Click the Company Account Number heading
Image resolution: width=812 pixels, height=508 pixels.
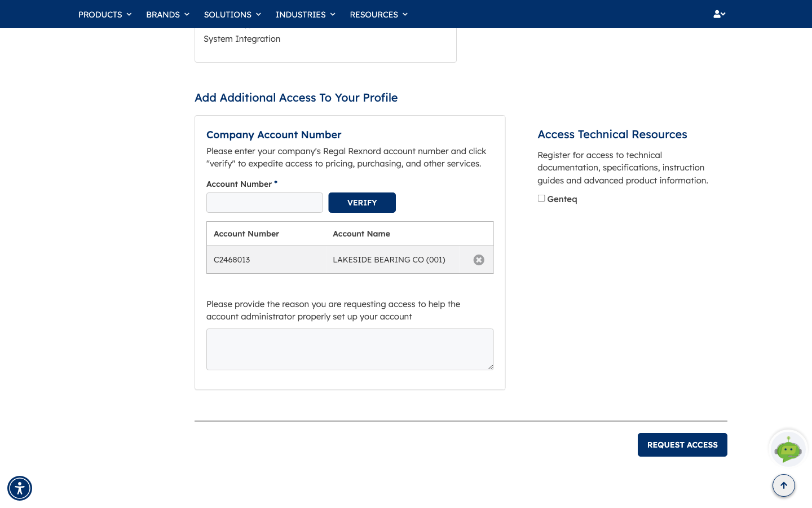[274, 135]
